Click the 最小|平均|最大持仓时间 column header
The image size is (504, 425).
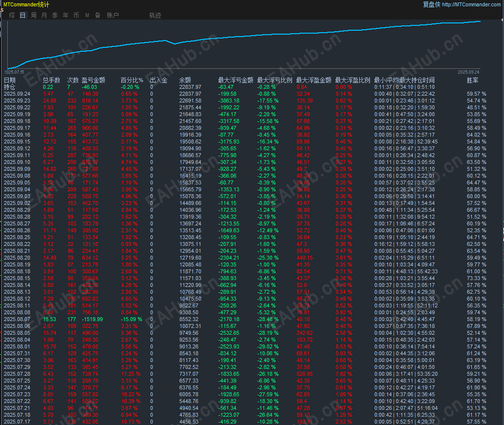click(405, 80)
